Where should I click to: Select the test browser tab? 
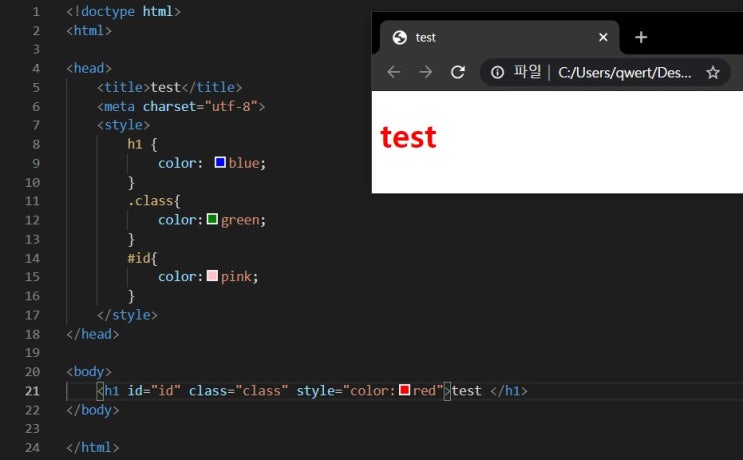coord(500,37)
